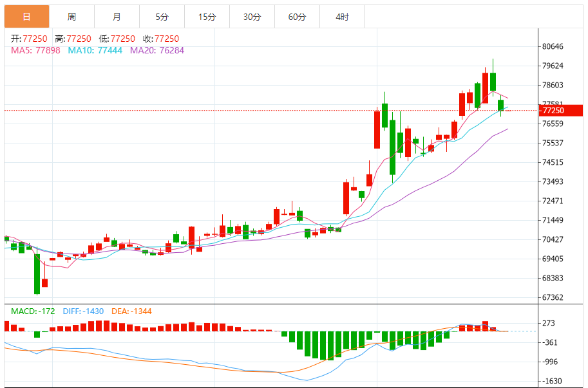
Task: Switch to the 4时 chart tab
Action: (x=342, y=17)
